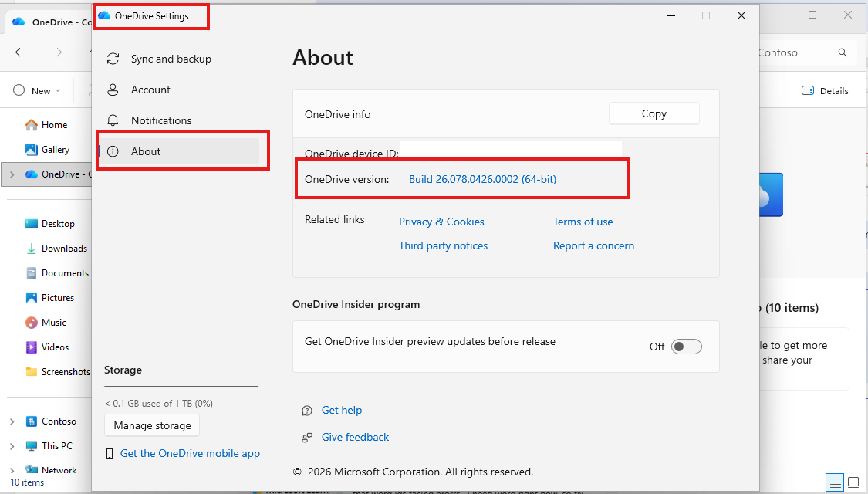Click the Get help link
This screenshot has height=494, width=868.
pyautogui.click(x=342, y=410)
